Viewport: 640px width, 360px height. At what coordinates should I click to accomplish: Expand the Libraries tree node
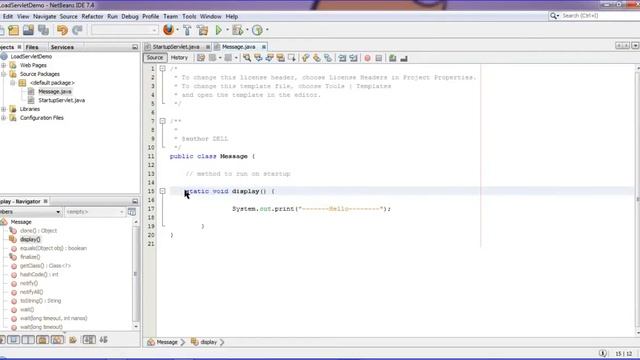[4, 109]
